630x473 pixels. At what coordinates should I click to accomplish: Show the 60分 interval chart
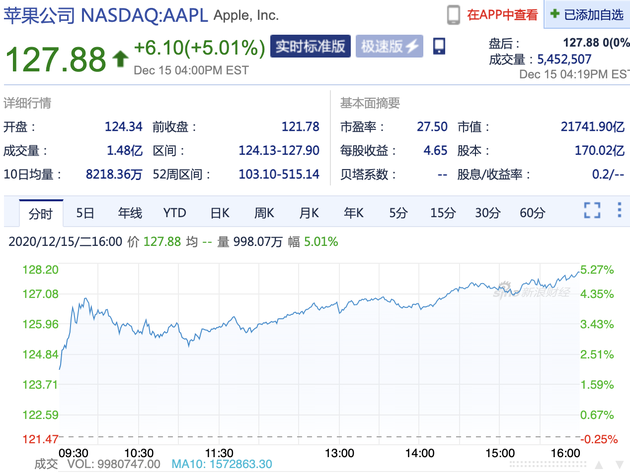532,213
